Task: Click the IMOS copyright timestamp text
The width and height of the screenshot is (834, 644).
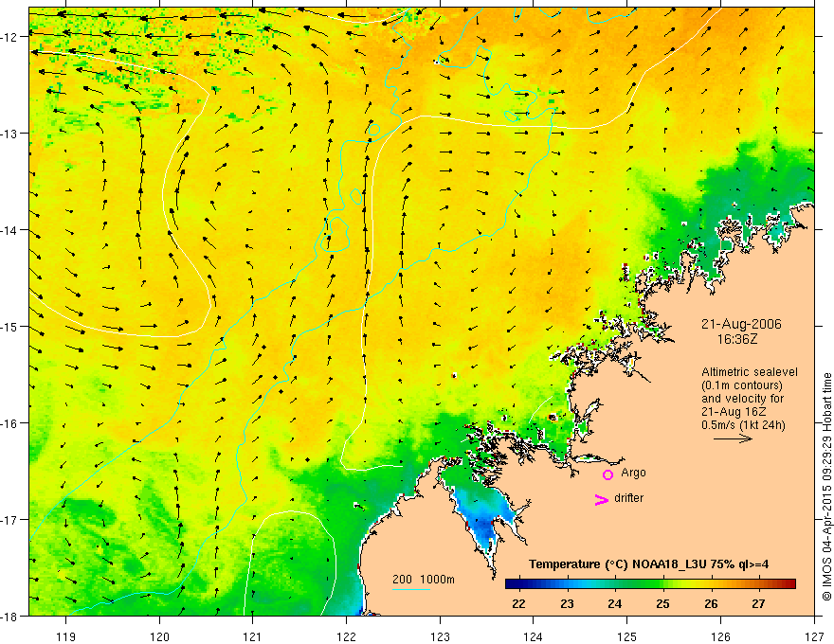Action: tap(826, 487)
